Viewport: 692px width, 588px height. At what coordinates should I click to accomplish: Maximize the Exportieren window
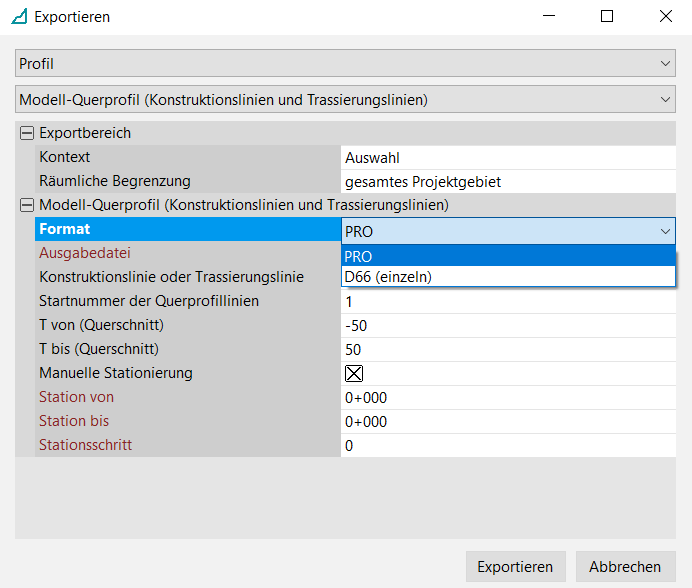(x=607, y=17)
